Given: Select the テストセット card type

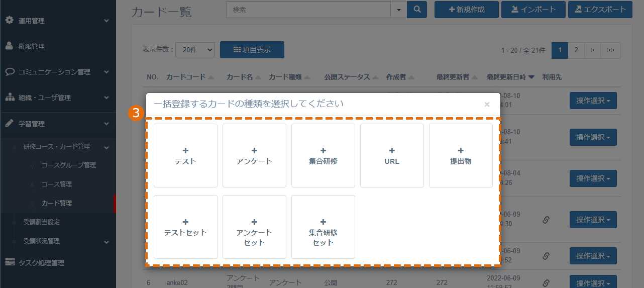Looking at the screenshot, I should (185, 227).
